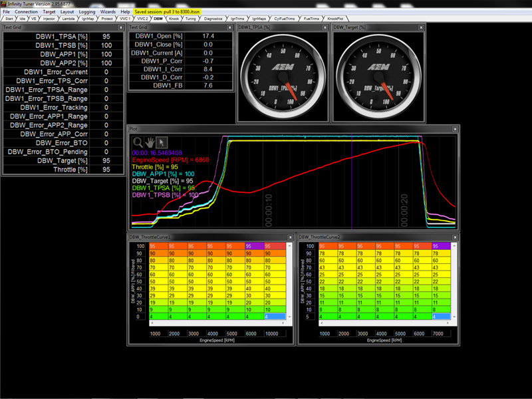Image resolution: width=532 pixels, height=399 pixels.
Task: Click the "DBW_APP1 [%] = 100" legend entry
Action: 163,174
